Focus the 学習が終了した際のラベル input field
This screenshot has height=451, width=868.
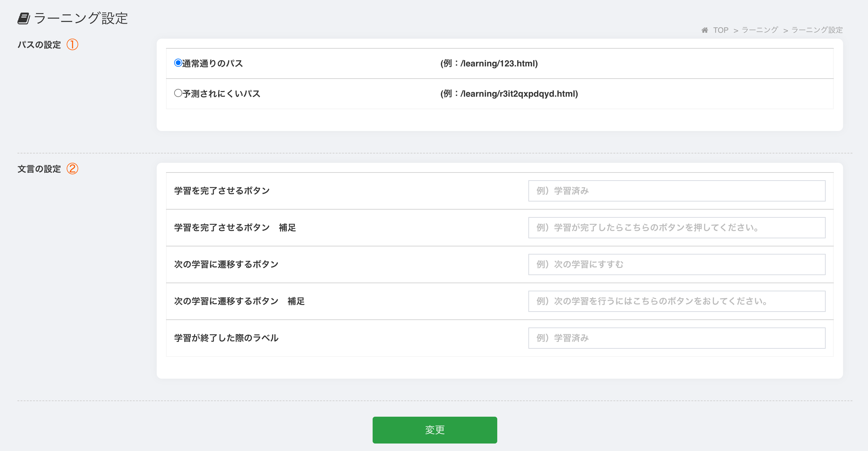[677, 338]
